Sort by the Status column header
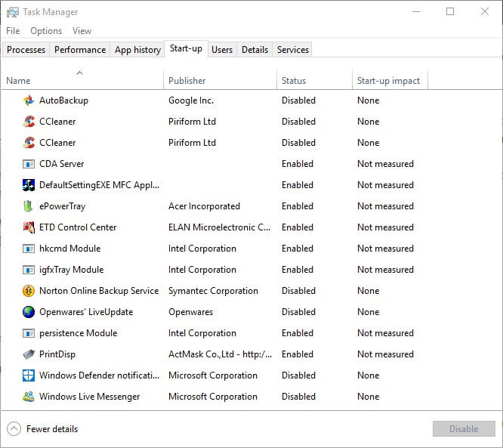Screen dimensions: 503x448 (314, 79)
